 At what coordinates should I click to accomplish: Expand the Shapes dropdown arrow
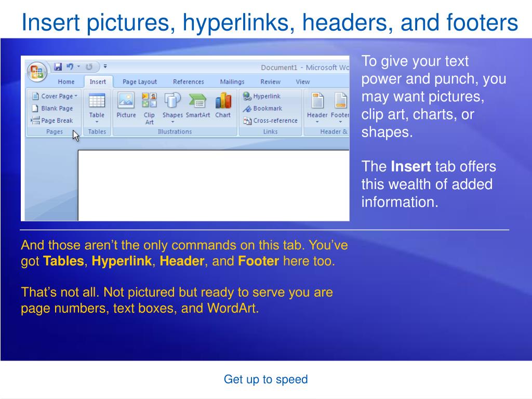pos(172,122)
